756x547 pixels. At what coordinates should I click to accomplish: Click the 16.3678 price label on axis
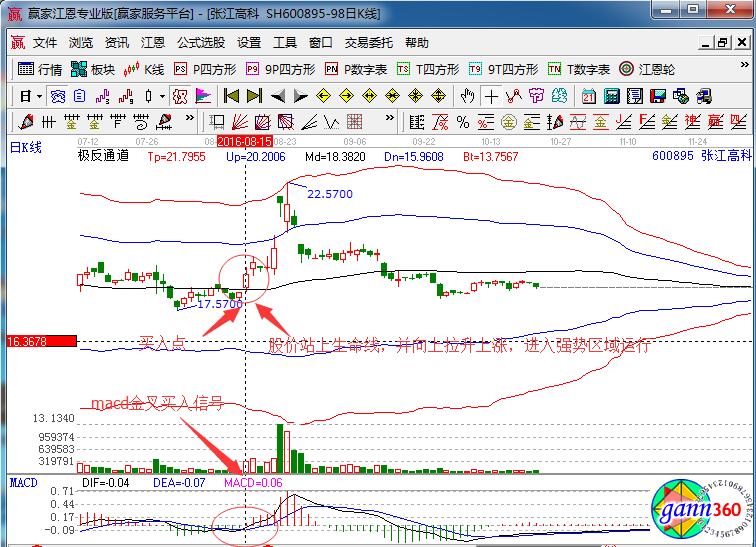(40, 341)
